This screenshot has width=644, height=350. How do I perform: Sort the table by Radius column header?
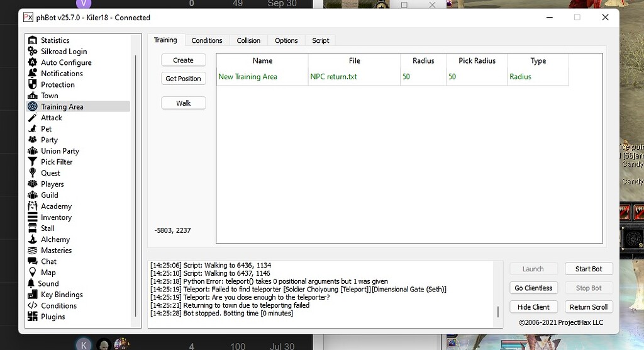tap(423, 61)
